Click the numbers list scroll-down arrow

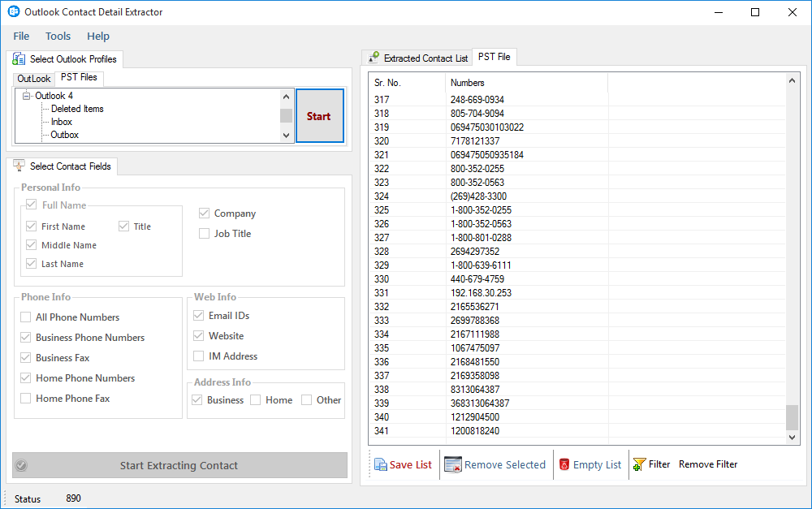(792, 437)
